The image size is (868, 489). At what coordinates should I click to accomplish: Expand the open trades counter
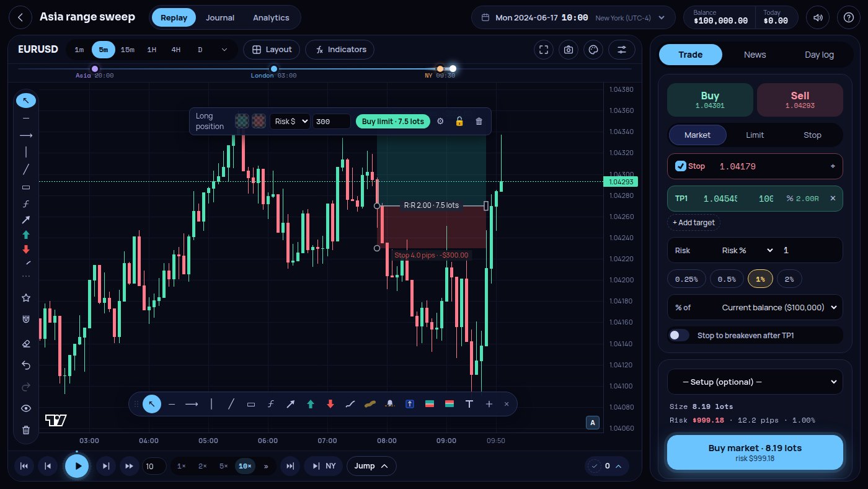tap(607, 466)
